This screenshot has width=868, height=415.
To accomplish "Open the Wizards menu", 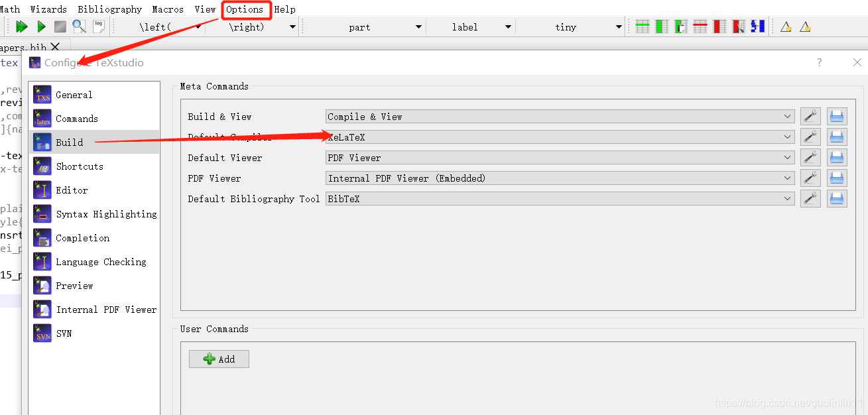I will click(x=48, y=9).
